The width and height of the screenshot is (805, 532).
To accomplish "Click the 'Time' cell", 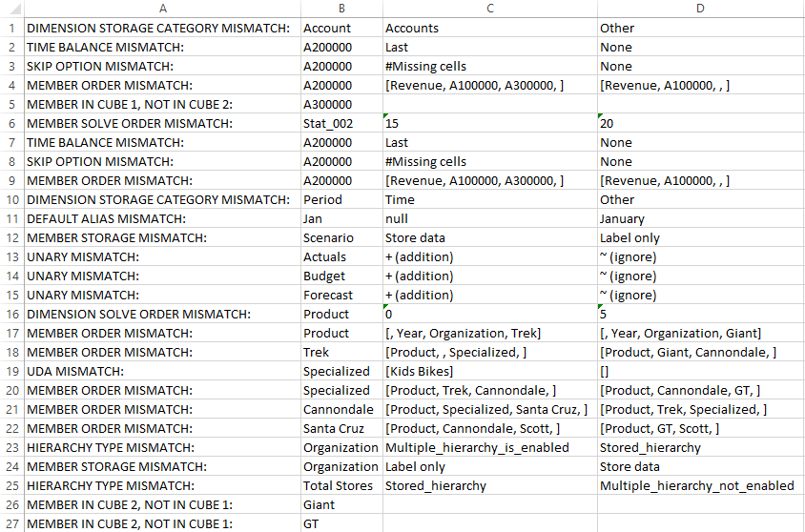I will pos(490,199).
